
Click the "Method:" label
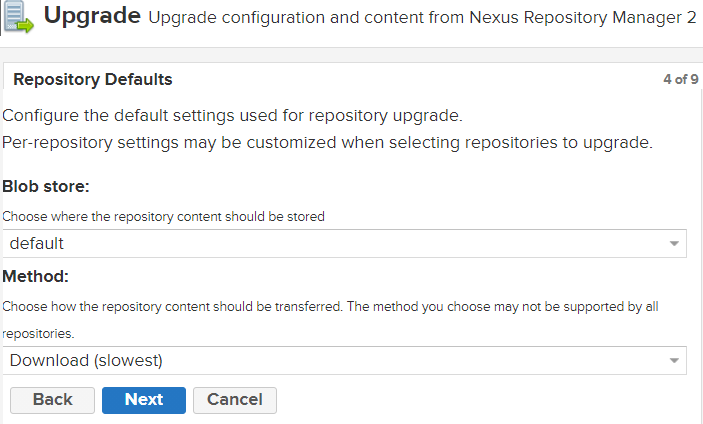[35, 276]
